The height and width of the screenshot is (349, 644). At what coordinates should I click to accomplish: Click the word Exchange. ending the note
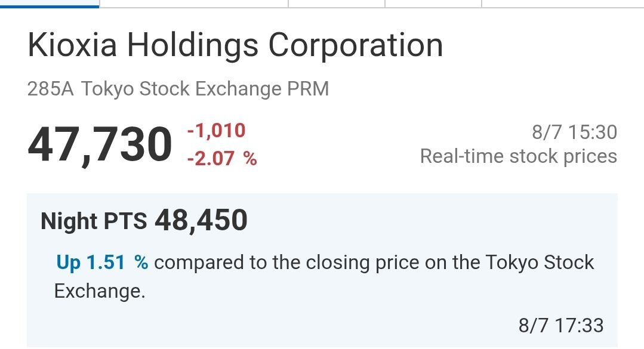pyautogui.click(x=100, y=291)
